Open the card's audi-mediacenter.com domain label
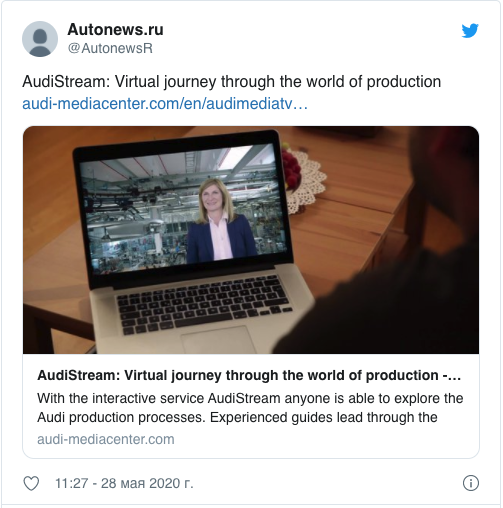This screenshot has width=503, height=508. 106,439
